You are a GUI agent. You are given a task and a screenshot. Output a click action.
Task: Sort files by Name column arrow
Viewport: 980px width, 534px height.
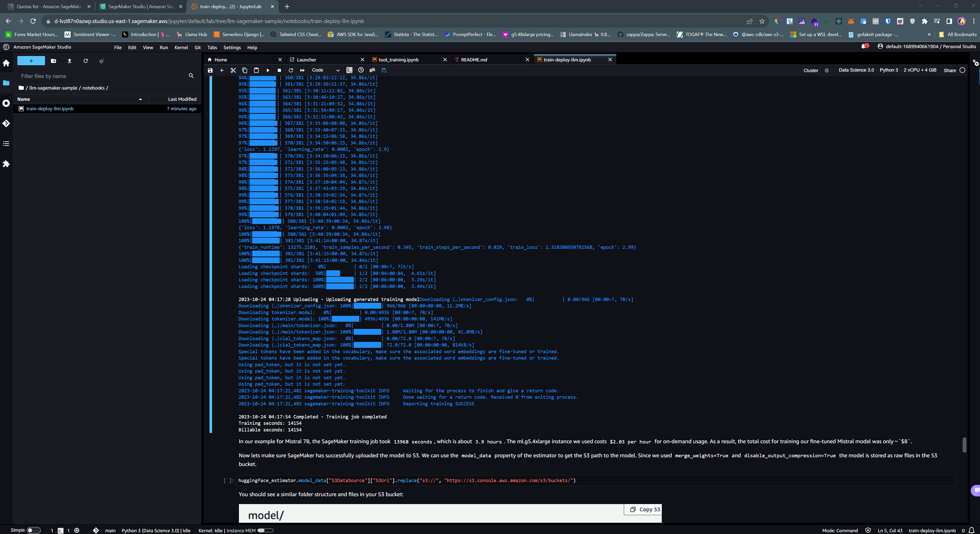click(140, 99)
